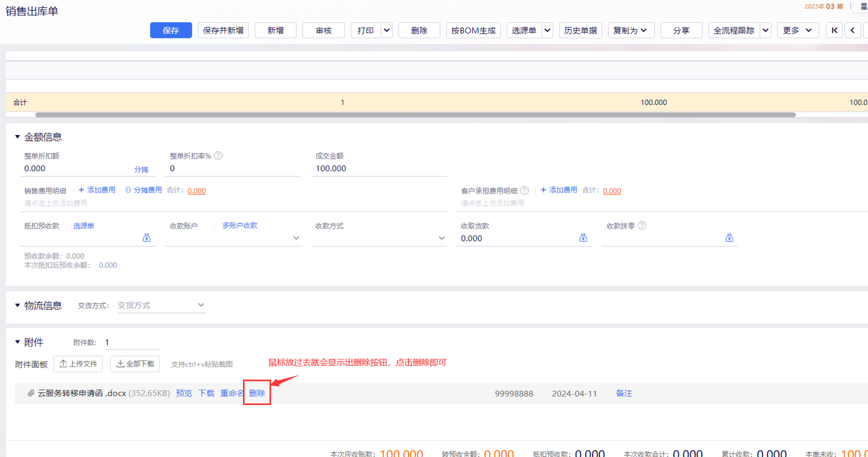Click help icon beside 客户承担费用明细
The width and height of the screenshot is (868, 457).
(525, 190)
